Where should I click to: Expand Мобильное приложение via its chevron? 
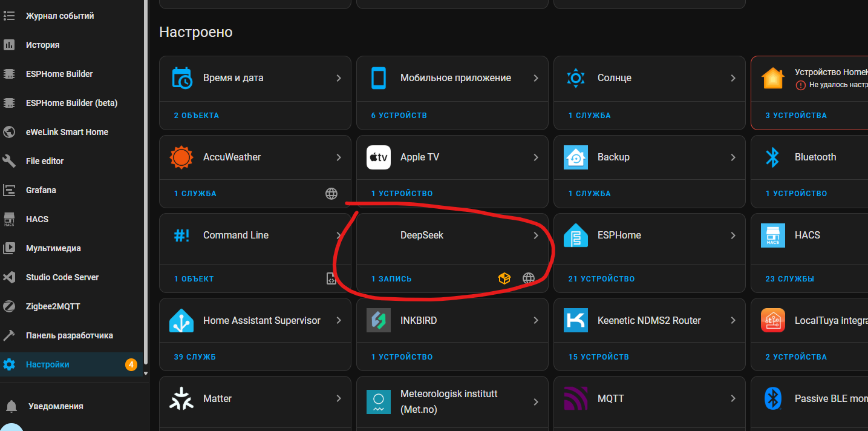[x=536, y=78]
